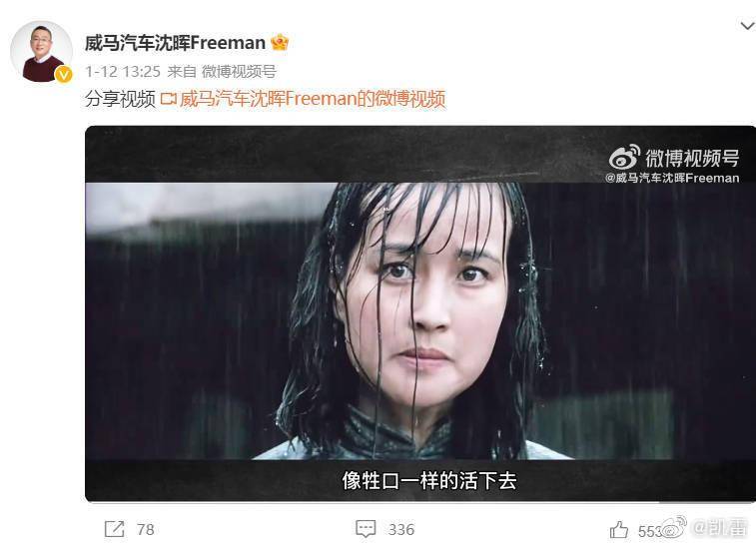Open the profile avatar of 沈晖Freeman
Viewport: 756px width, 547px height.
point(41,51)
